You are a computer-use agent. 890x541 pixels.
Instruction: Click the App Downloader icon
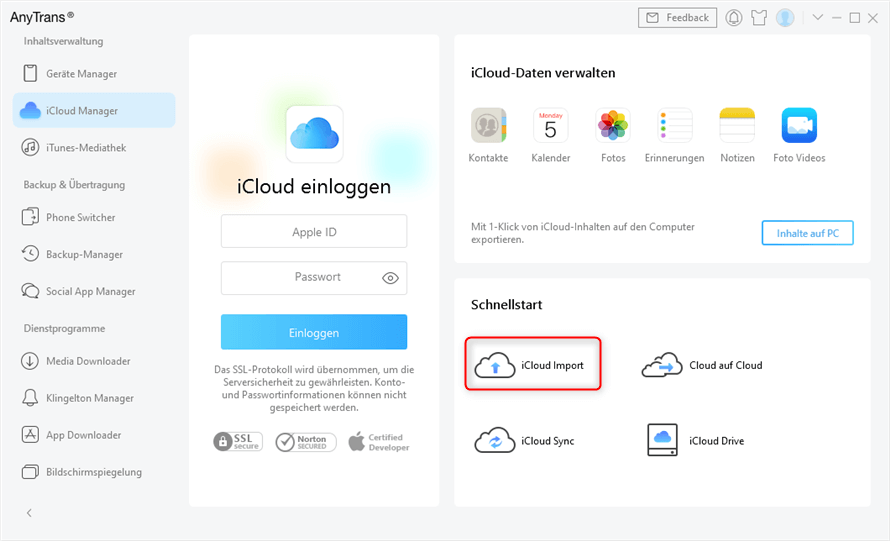pyautogui.click(x=30, y=435)
